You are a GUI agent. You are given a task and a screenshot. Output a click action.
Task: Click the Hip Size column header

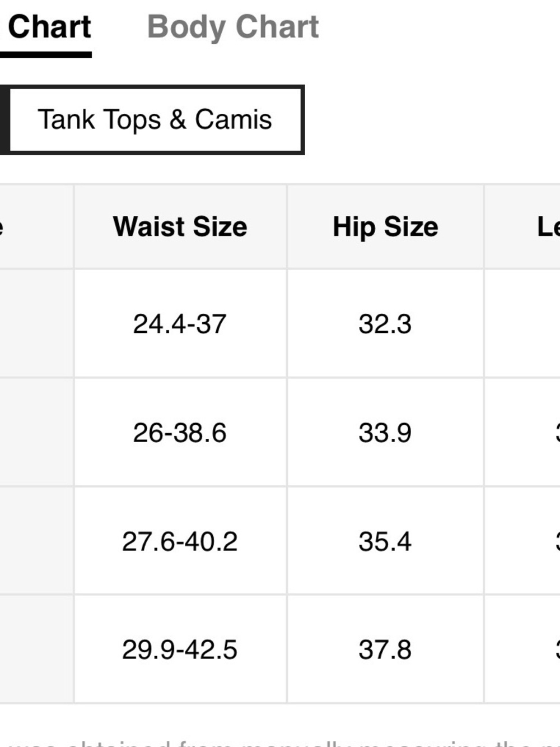point(385,226)
